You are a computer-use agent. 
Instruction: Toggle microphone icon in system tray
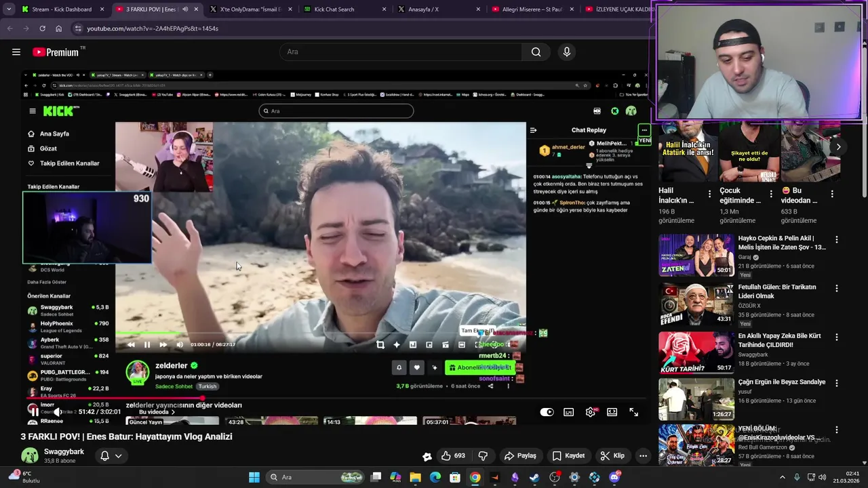pos(797,477)
